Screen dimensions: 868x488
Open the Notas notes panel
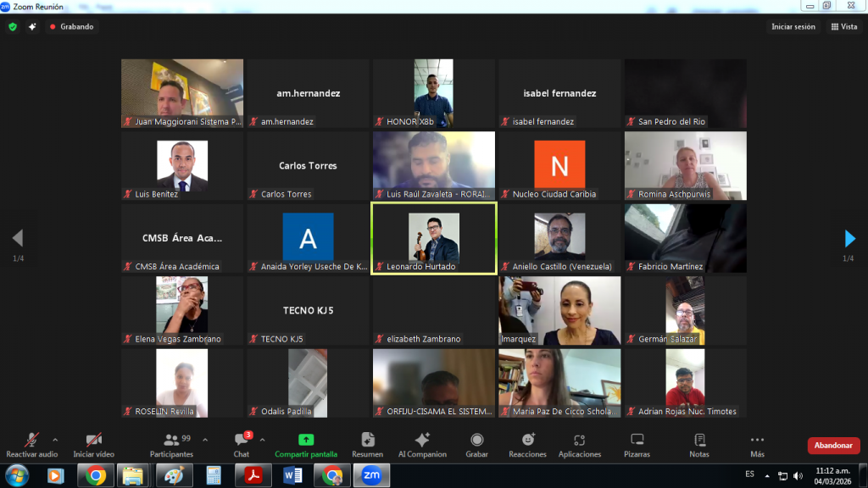[x=699, y=445]
